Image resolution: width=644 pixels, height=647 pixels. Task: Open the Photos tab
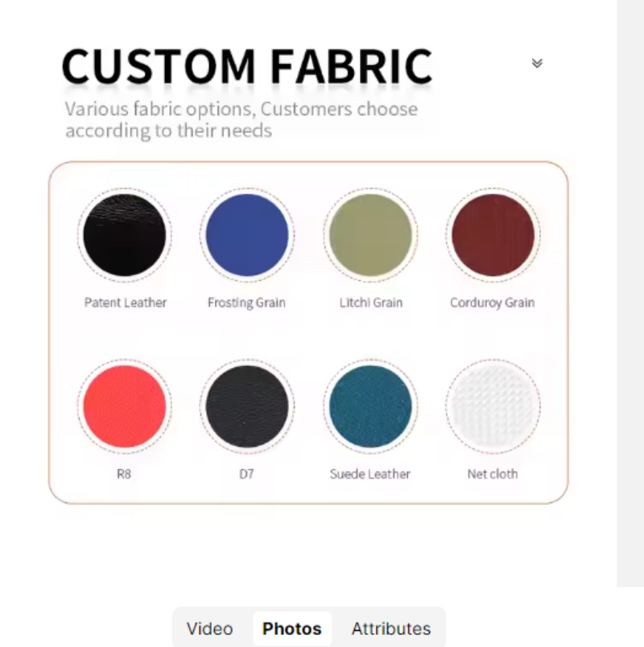tap(292, 628)
